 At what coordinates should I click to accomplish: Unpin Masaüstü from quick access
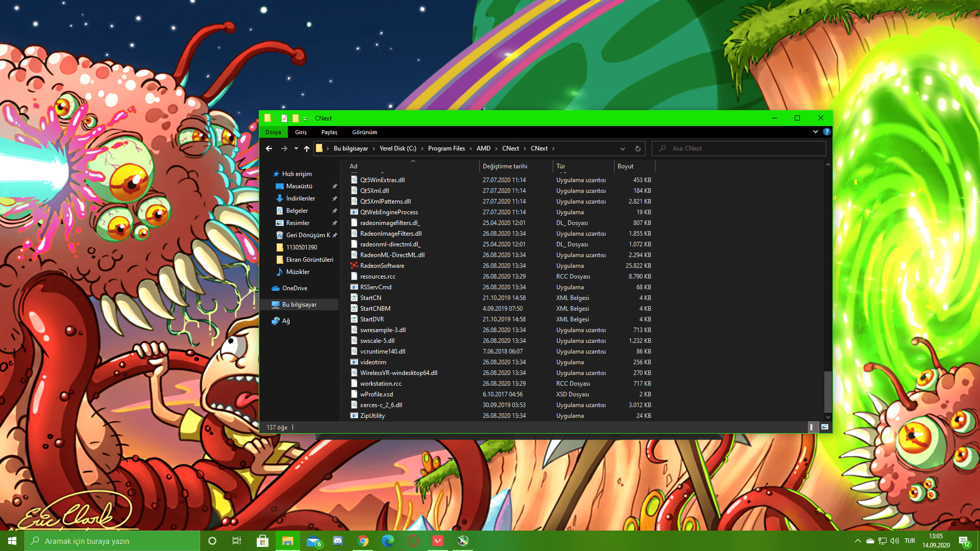[x=334, y=186]
